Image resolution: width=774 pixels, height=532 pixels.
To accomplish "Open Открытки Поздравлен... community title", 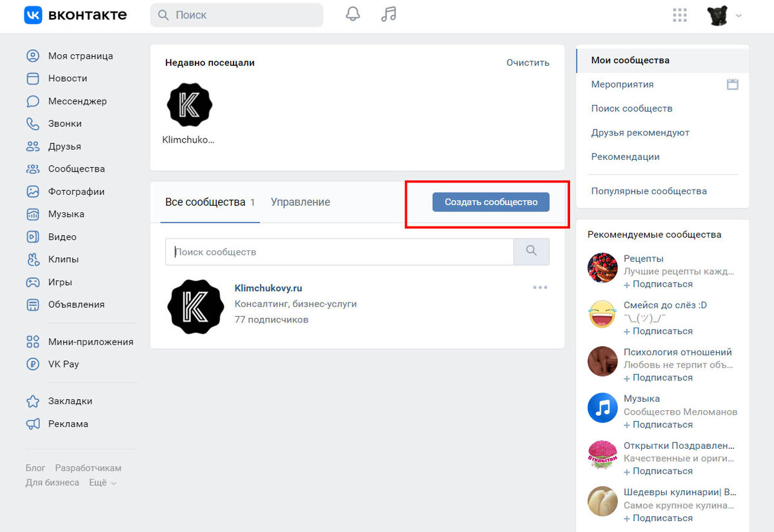I will coord(679,446).
